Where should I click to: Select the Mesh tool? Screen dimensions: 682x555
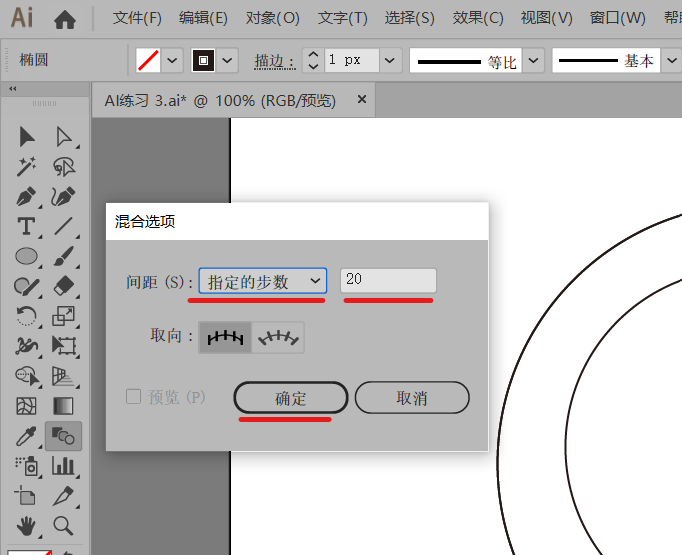point(27,406)
